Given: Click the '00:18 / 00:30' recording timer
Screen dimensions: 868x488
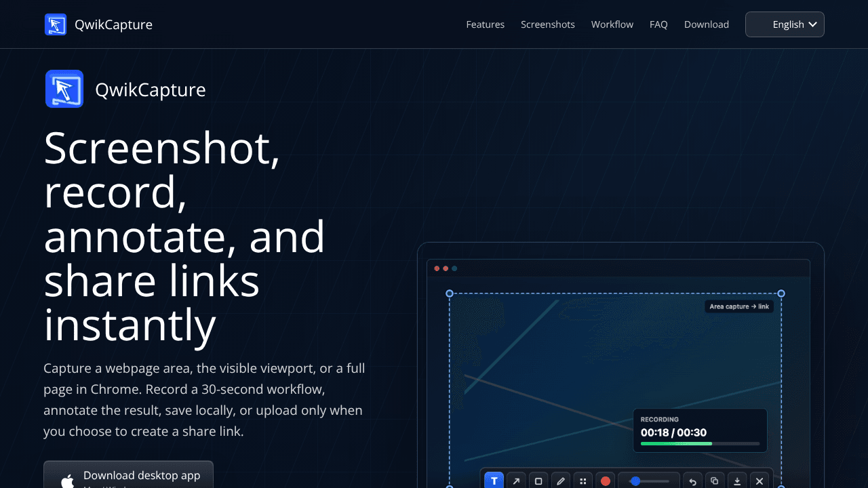Looking at the screenshot, I should [x=673, y=432].
